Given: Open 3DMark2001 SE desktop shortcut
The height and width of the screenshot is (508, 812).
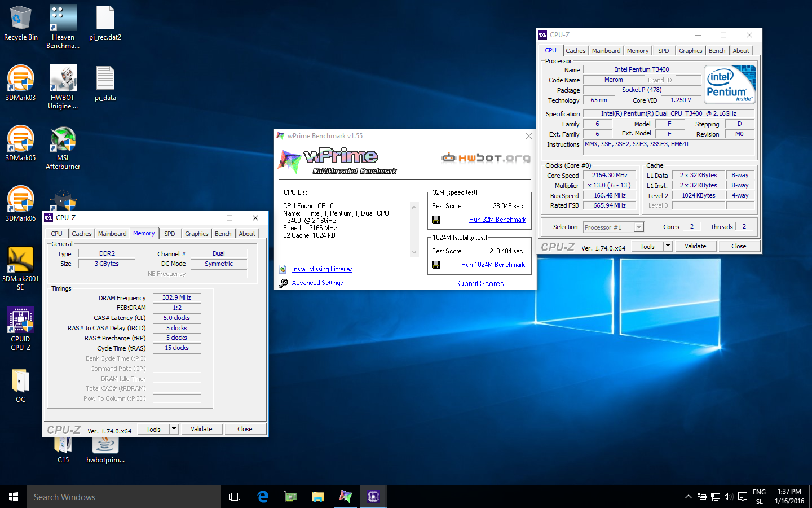Looking at the screenshot, I should click(20, 269).
